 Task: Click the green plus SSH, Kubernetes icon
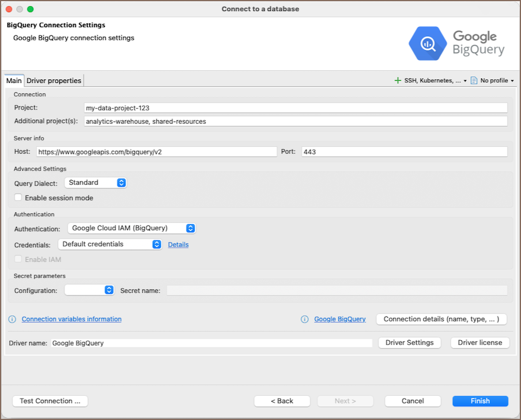tap(398, 81)
